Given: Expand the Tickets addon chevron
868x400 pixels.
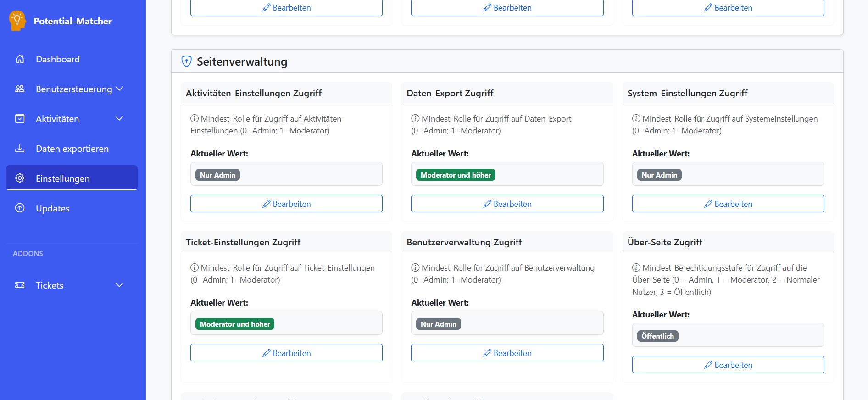Looking at the screenshot, I should [119, 285].
